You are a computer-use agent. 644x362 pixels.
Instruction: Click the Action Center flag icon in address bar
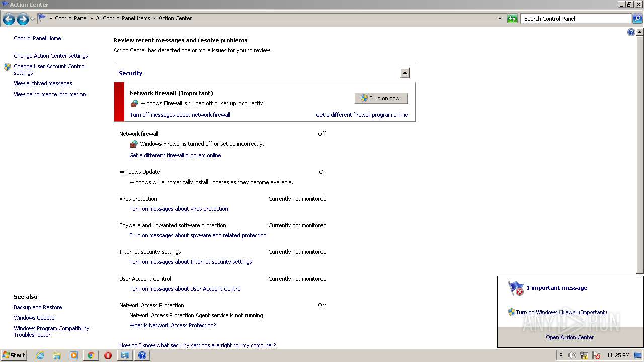[x=42, y=18]
